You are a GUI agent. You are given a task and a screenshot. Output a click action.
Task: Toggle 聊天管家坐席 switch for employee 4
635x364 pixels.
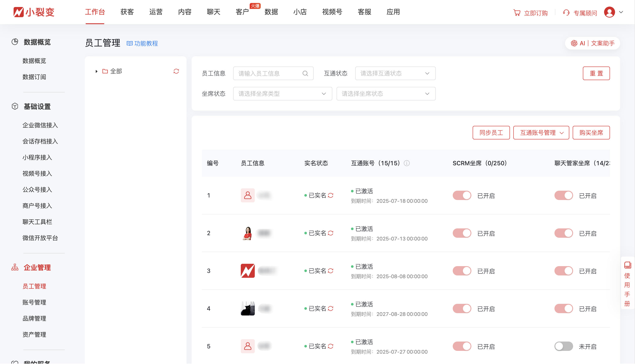click(564, 309)
